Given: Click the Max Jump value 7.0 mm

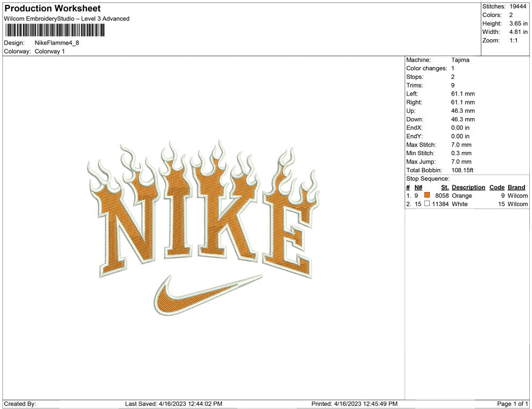Looking at the screenshot, I should (462, 162).
